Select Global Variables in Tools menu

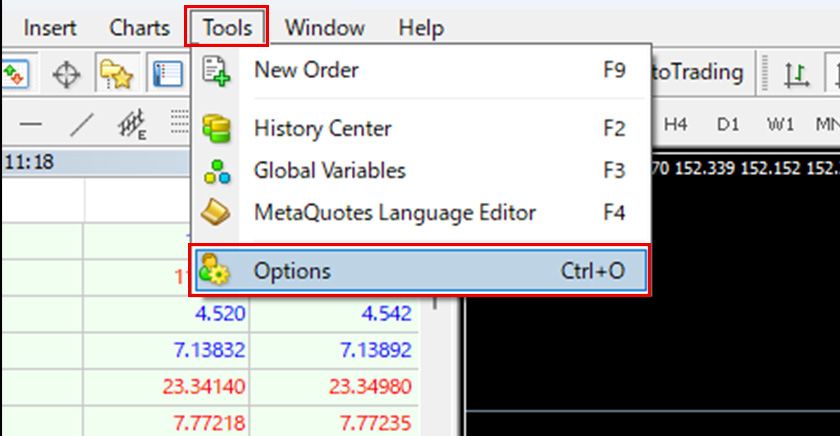coord(329,170)
